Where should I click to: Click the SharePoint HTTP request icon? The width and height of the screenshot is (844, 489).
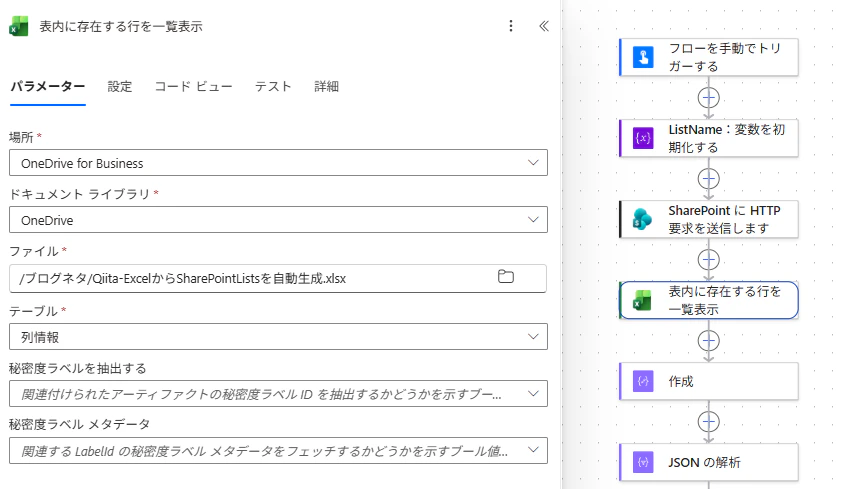(643, 219)
